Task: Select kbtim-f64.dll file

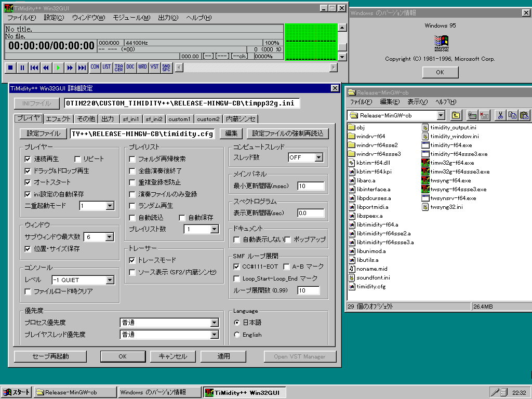Action: (369, 163)
